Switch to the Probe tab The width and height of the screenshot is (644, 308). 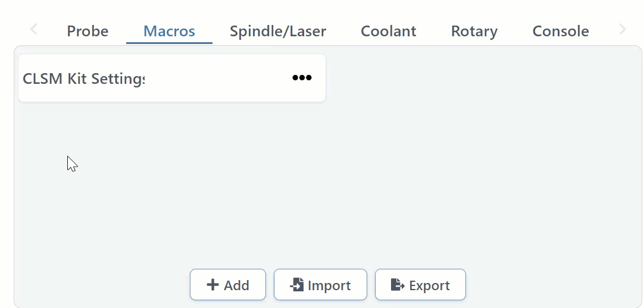pyautogui.click(x=87, y=31)
